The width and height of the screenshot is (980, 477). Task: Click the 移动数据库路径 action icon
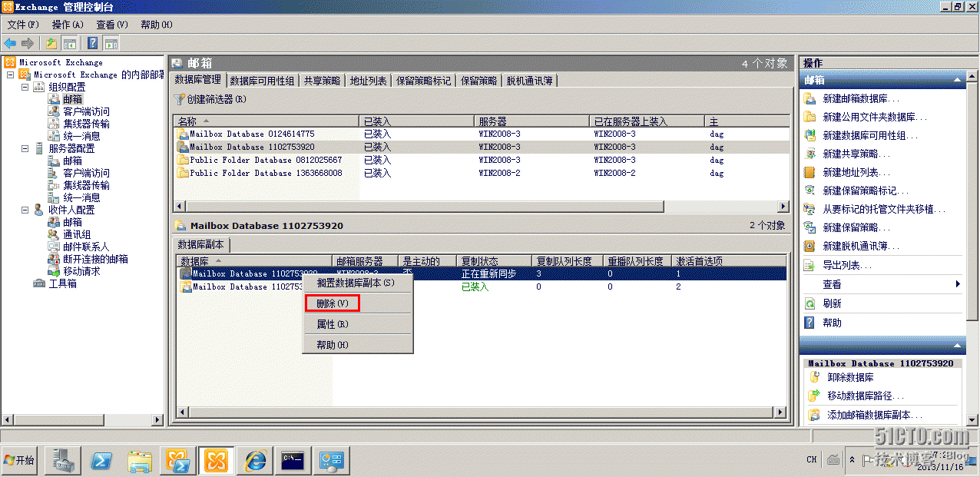pos(814,396)
